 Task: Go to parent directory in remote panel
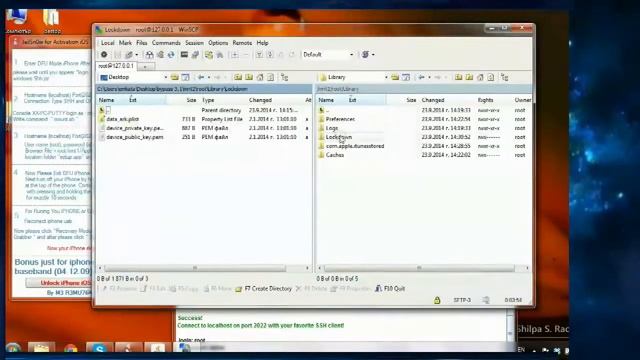tap(459, 77)
